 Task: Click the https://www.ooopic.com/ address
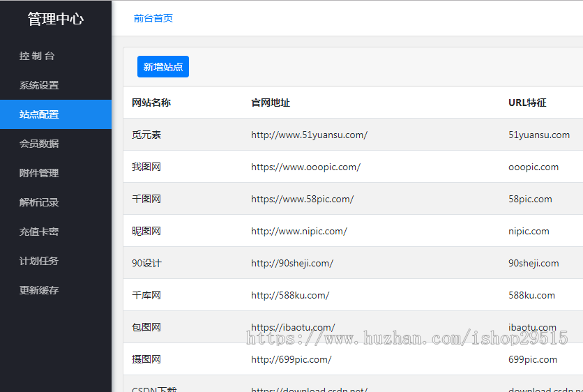point(306,167)
